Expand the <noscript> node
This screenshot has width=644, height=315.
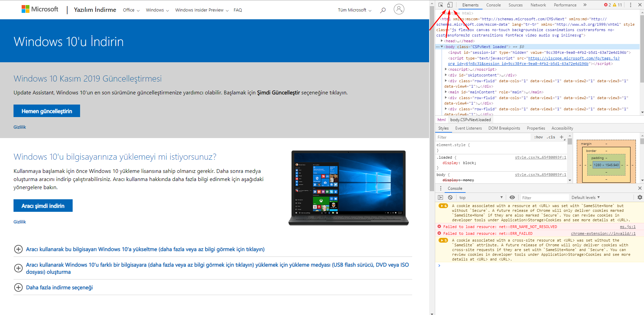point(446,69)
